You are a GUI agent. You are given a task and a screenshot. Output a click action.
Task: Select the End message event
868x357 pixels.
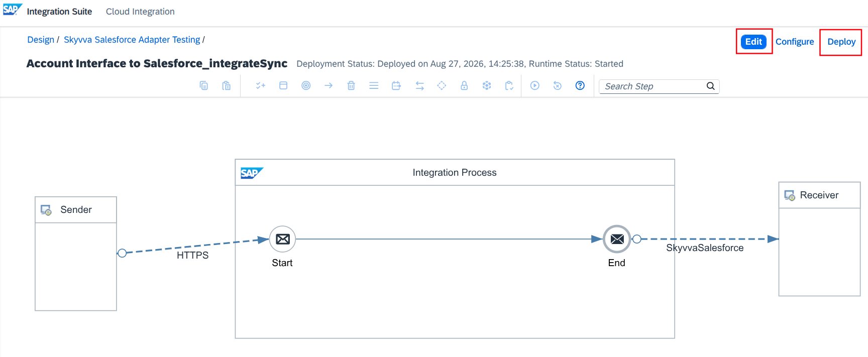coord(617,239)
